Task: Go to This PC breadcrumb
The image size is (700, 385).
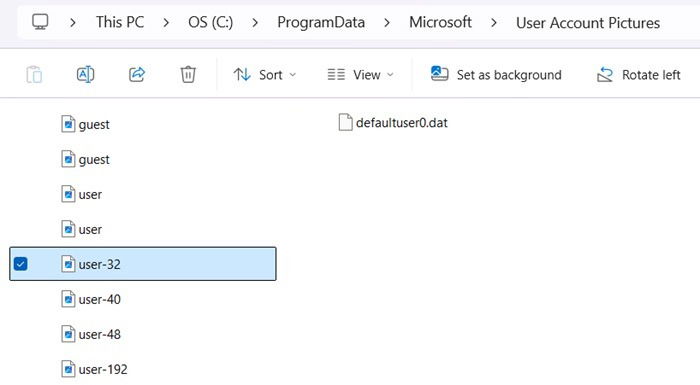Action: coord(120,22)
